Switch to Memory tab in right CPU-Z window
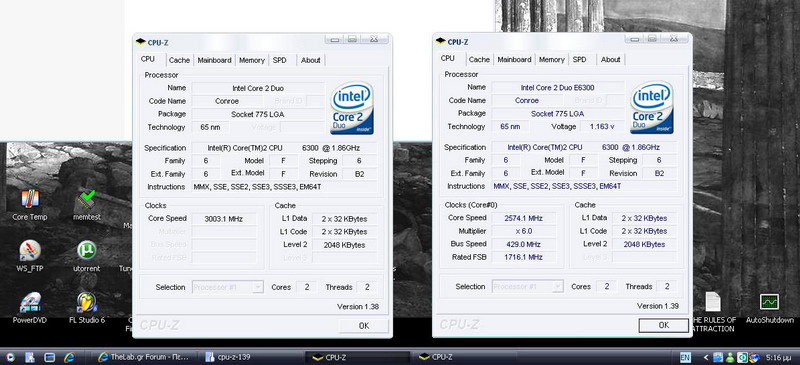 click(552, 60)
